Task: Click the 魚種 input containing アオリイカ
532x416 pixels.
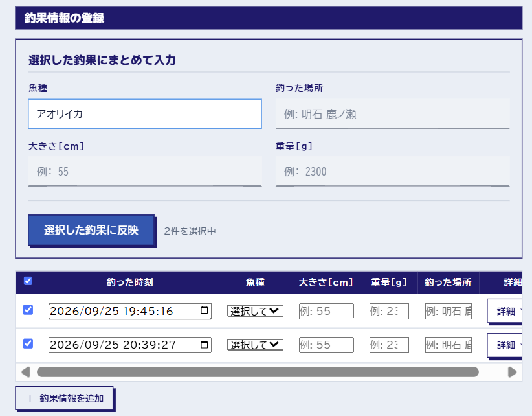Action: tap(145, 114)
